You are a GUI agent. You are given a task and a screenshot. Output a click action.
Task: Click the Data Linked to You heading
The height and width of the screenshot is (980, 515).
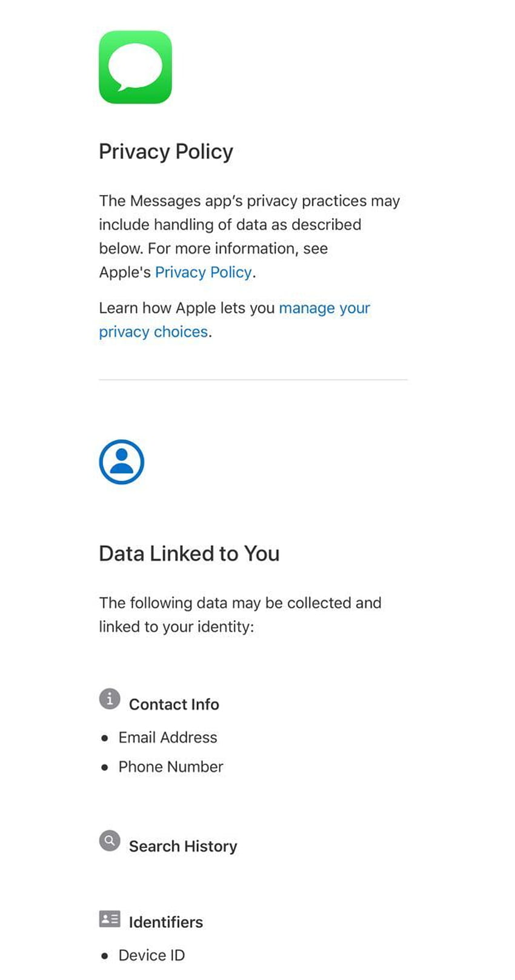(189, 554)
